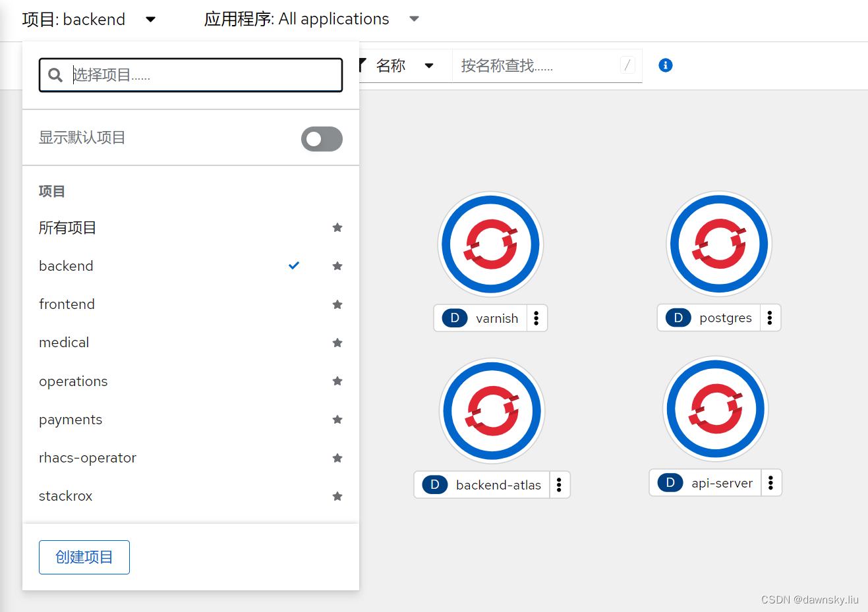Collapse the 项目: backend dropdown
The image size is (868, 612).
coord(89,19)
